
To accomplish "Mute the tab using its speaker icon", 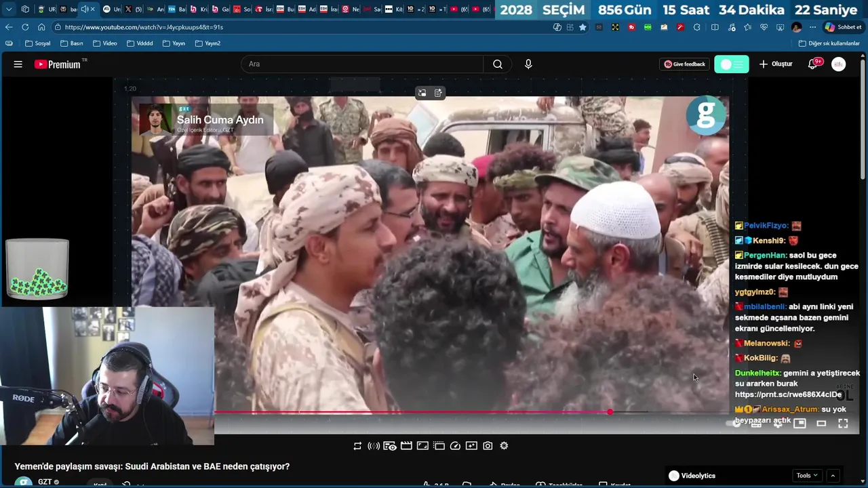I will click(84, 9).
